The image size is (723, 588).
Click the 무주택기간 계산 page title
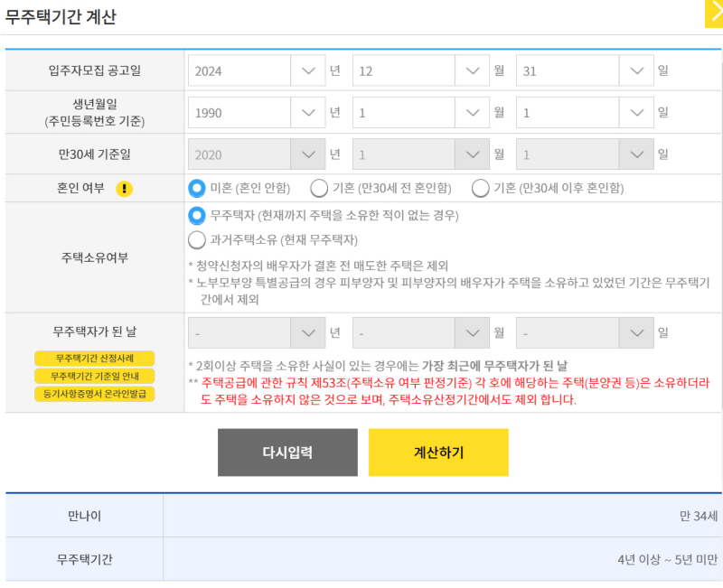click(61, 17)
